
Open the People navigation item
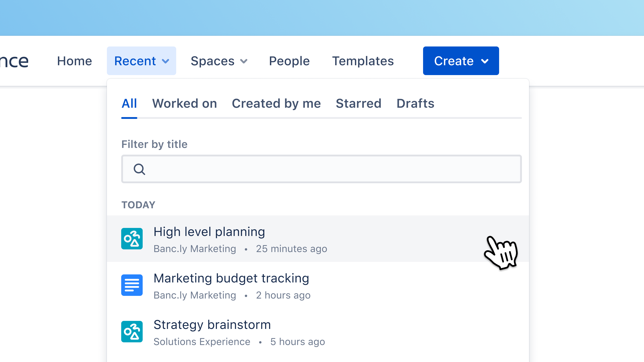[289, 61]
